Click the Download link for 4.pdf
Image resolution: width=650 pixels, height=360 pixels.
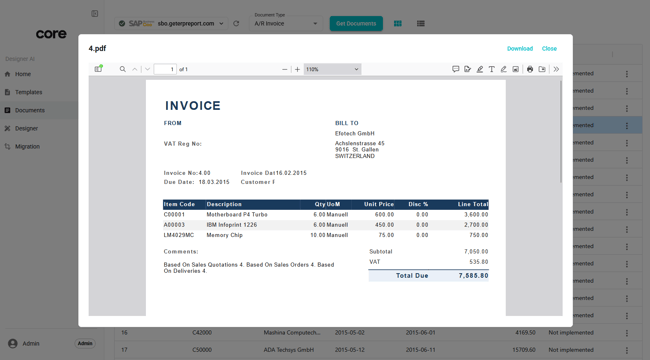[520, 49]
